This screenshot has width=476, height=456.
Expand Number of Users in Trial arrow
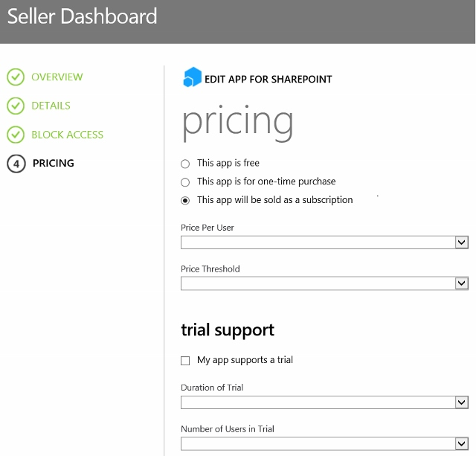coord(461,443)
